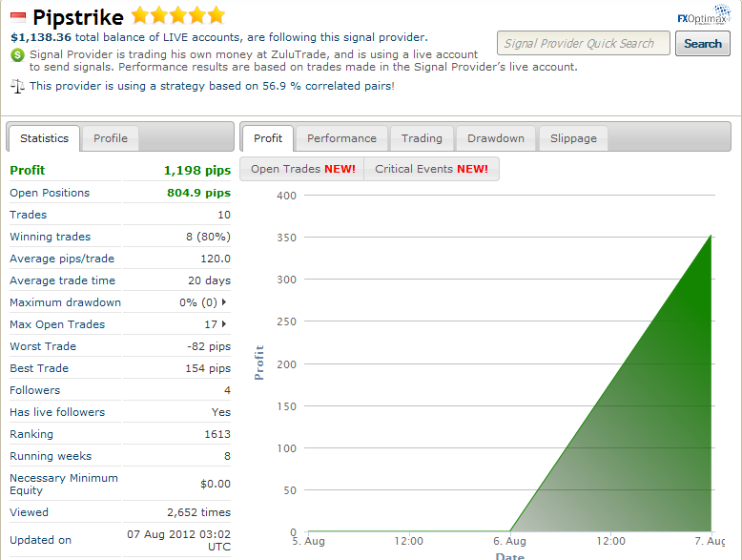Click the balance scale correlation icon
The height and width of the screenshot is (560, 742).
[x=17, y=86]
